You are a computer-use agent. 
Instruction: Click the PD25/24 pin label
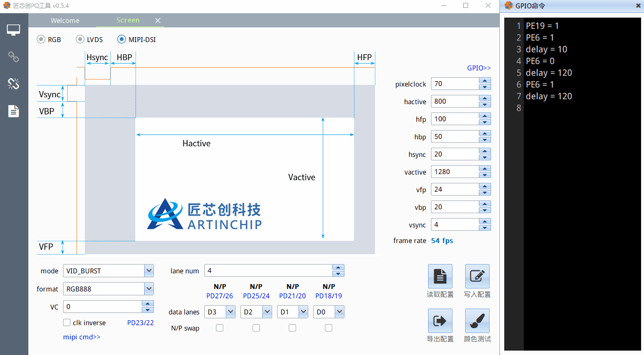[256, 296]
